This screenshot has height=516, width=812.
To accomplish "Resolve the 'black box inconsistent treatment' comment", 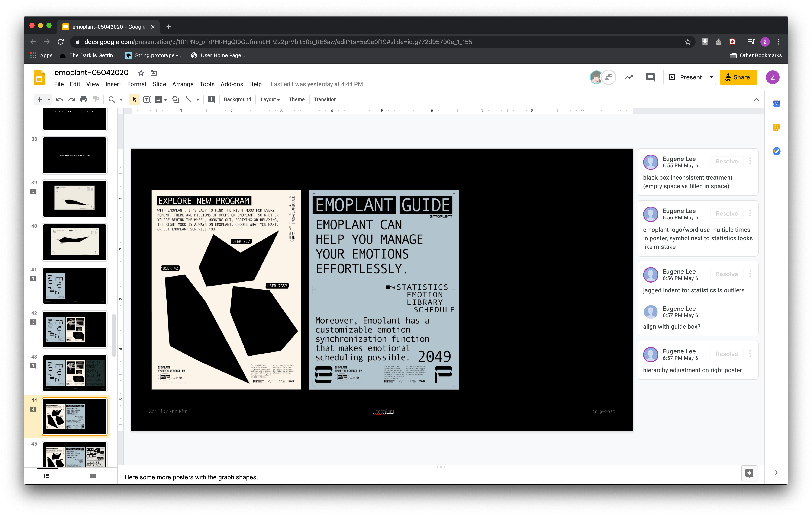I will coord(727,161).
